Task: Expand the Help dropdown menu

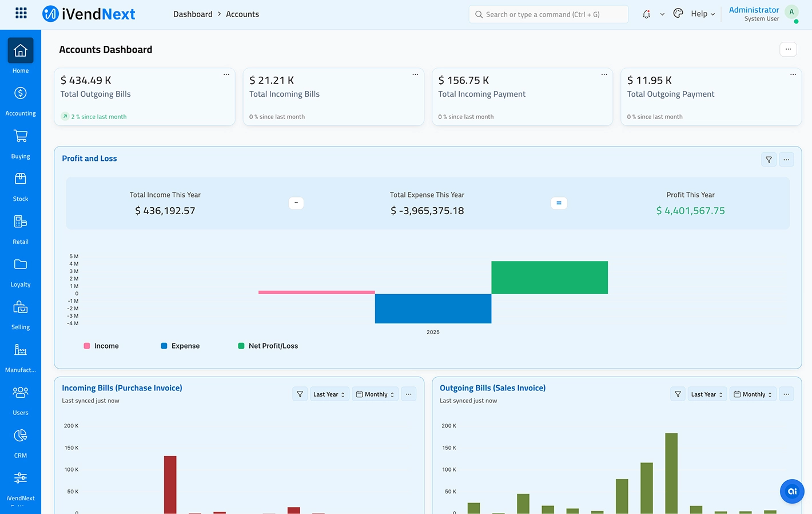Action: [x=703, y=14]
